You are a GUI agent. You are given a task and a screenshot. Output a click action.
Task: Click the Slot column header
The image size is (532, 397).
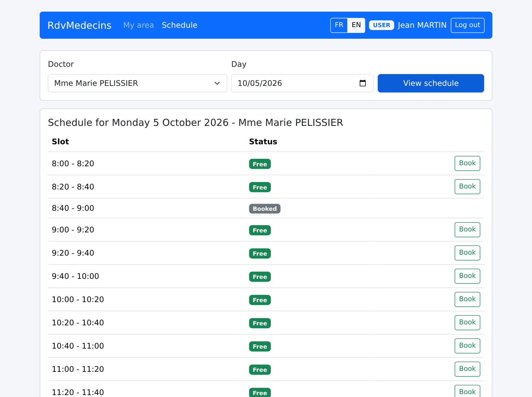(x=60, y=142)
